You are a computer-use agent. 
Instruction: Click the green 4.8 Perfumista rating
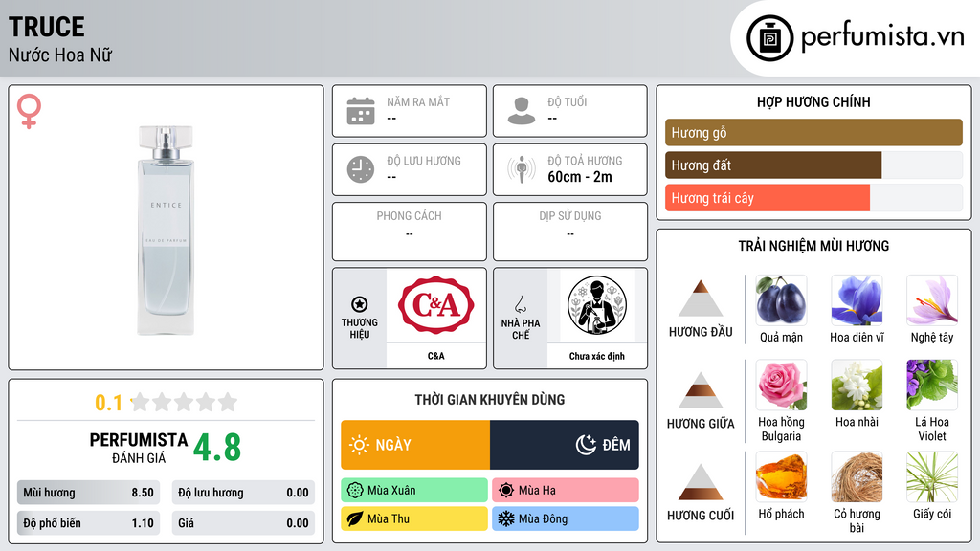tap(217, 448)
